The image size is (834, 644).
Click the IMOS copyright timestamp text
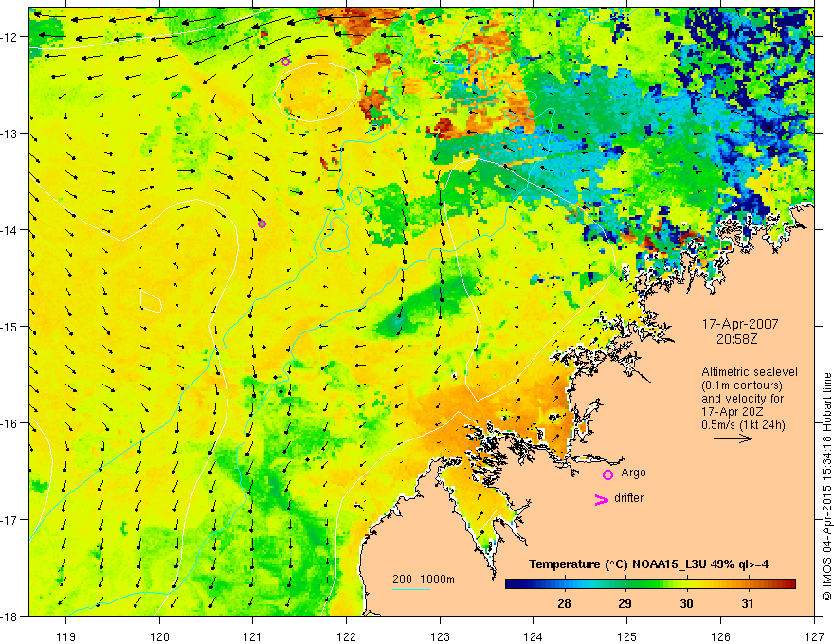point(826,487)
